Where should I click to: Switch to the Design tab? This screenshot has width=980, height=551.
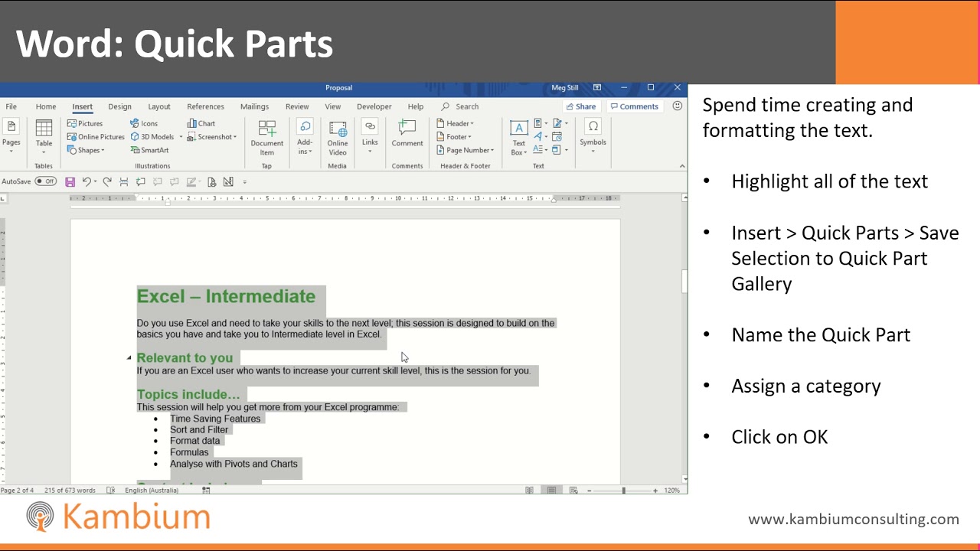tap(119, 106)
